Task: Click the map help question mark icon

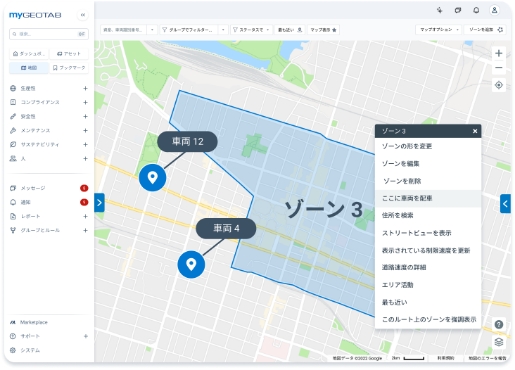Action: tap(499, 324)
